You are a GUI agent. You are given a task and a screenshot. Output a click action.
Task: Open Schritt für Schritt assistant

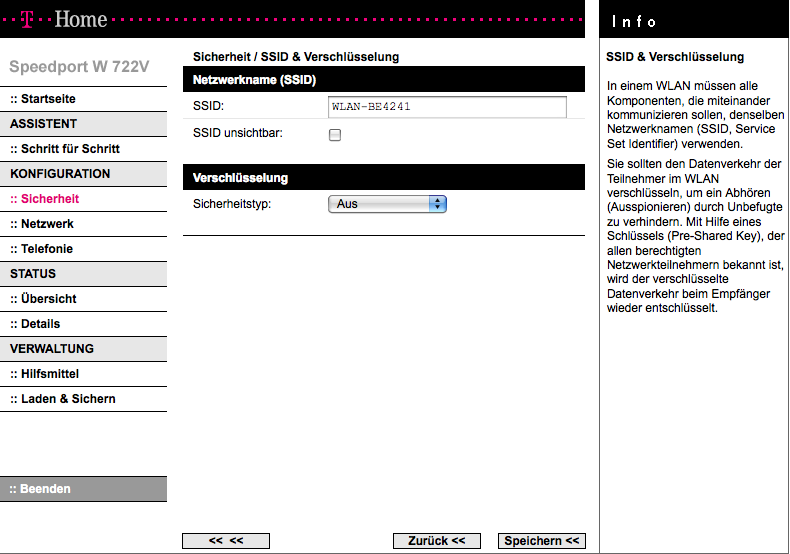64,149
